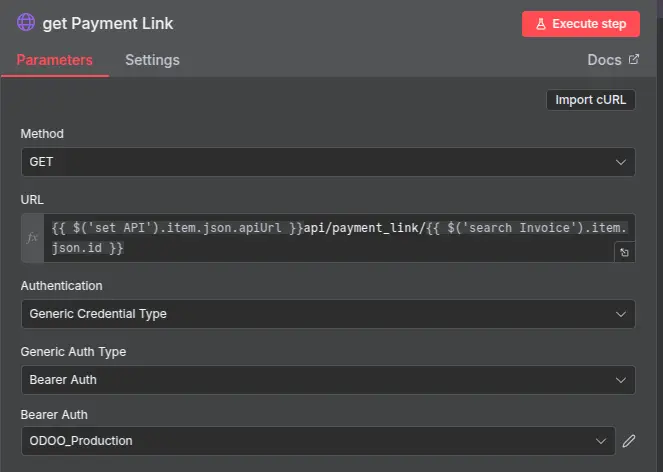The height and width of the screenshot is (472, 663).
Task: Open the Settings tab
Action: (x=152, y=60)
